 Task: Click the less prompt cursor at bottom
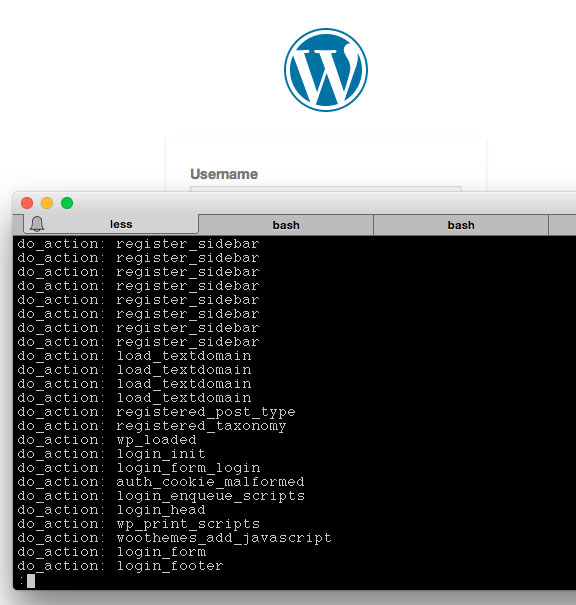coord(31,581)
